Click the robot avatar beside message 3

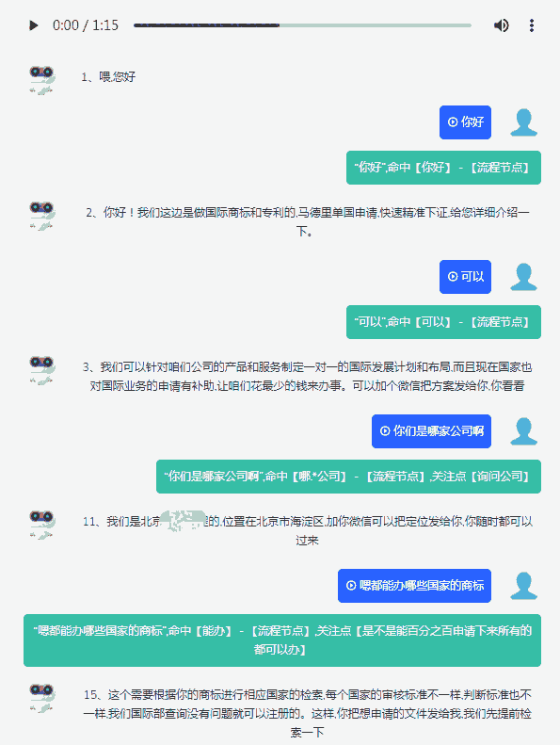(42, 370)
